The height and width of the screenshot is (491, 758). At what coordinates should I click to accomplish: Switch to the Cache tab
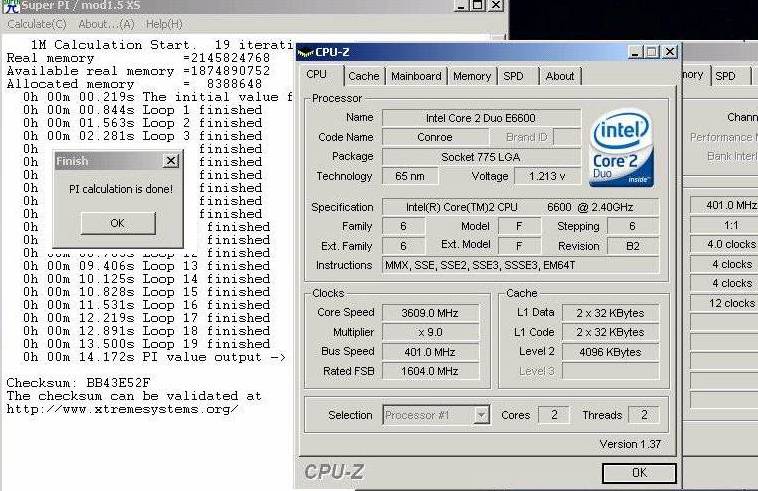tap(364, 76)
